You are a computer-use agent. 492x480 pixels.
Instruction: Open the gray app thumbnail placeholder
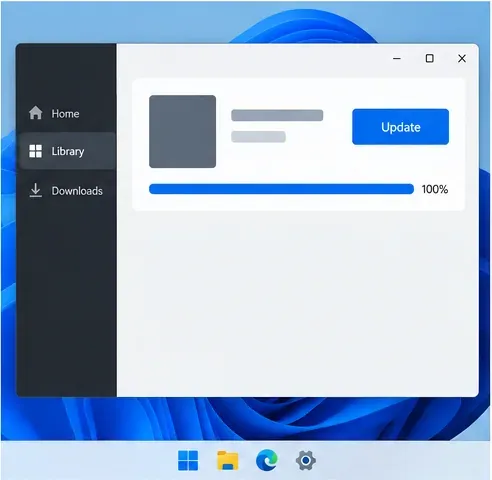pyautogui.click(x=182, y=131)
